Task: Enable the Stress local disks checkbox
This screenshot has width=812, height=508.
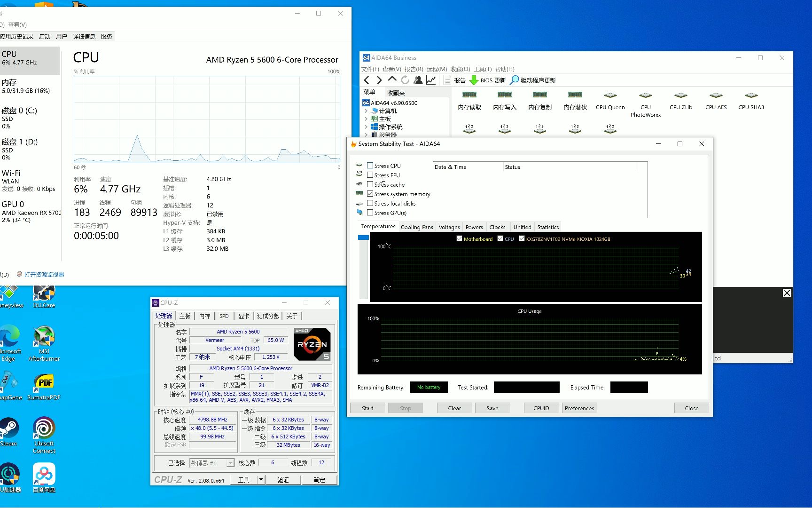Action: (x=370, y=203)
